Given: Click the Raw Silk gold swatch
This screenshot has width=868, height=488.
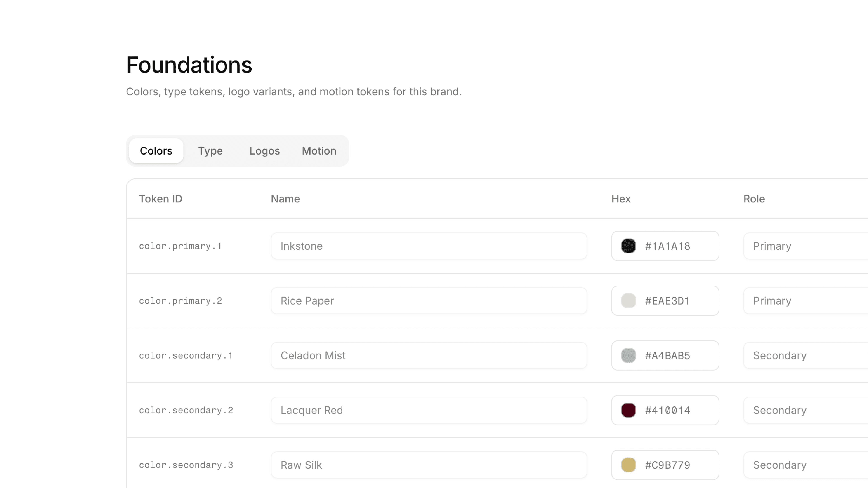Looking at the screenshot, I should click(628, 465).
